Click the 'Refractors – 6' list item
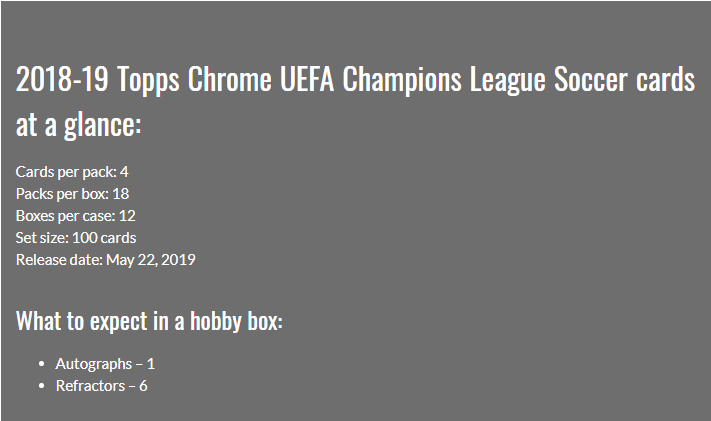 102,386
